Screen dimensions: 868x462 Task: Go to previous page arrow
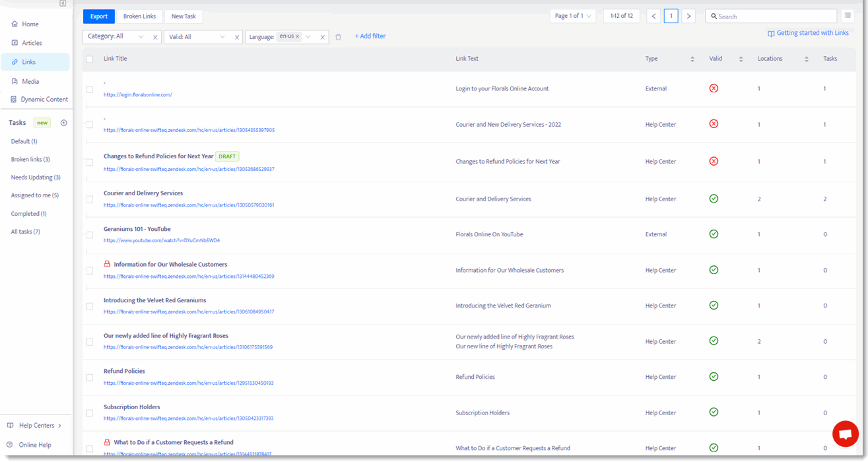click(x=653, y=16)
